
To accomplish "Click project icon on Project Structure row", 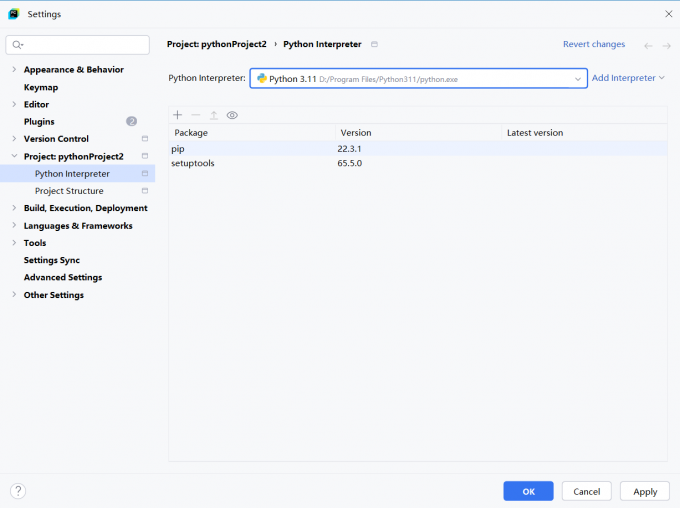I will pos(145,191).
